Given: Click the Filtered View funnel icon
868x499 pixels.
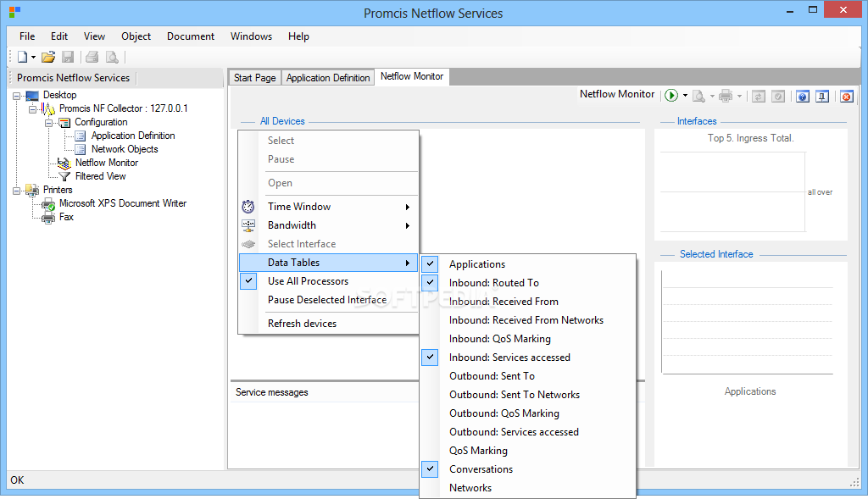Looking at the screenshot, I should 64,176.
